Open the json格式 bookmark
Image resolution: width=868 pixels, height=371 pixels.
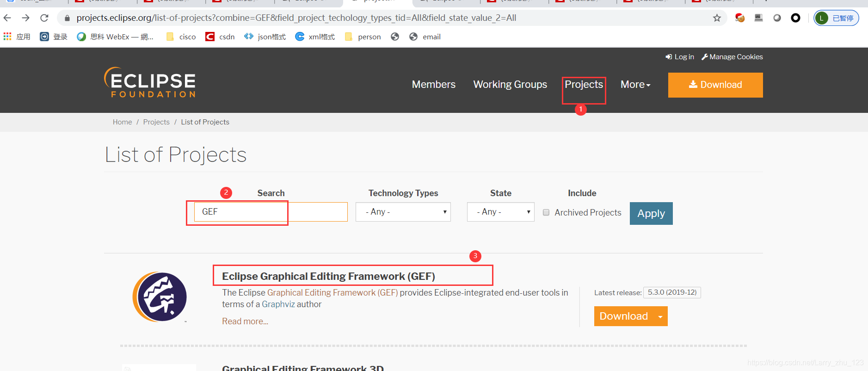[x=265, y=37]
